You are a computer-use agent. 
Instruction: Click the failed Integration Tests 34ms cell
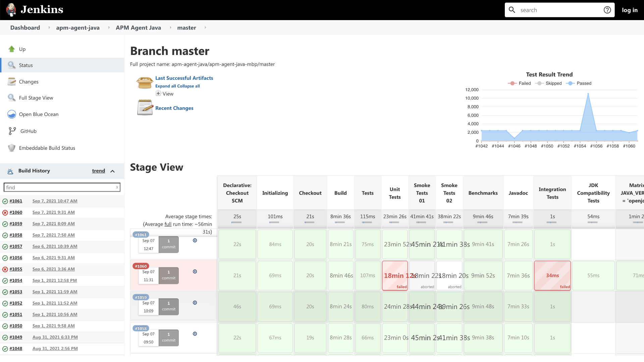click(552, 276)
